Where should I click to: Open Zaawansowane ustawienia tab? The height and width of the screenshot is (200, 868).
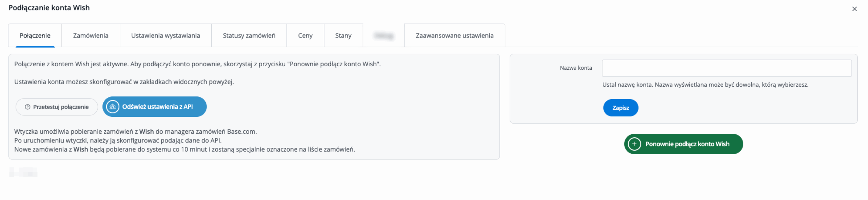[x=454, y=36]
